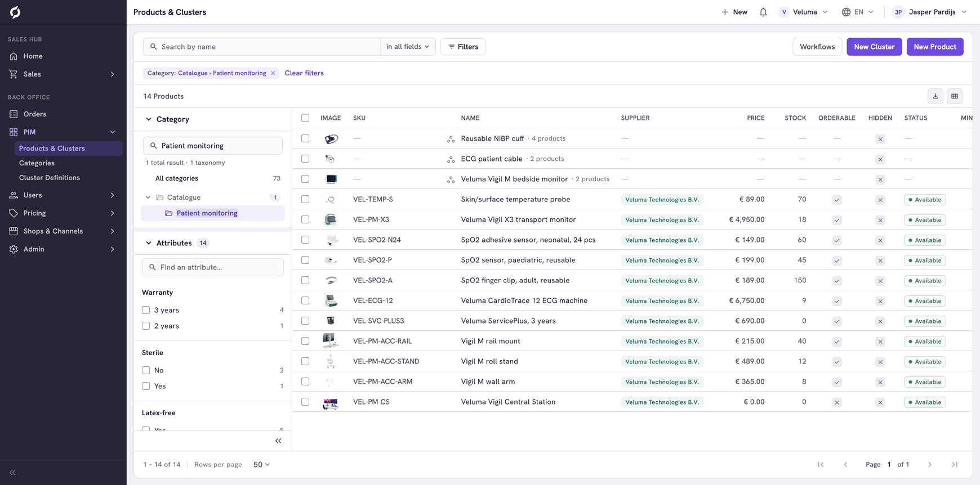Open the Reusable NIBP cuff product image
The width and height of the screenshot is (980, 485).
331,138
